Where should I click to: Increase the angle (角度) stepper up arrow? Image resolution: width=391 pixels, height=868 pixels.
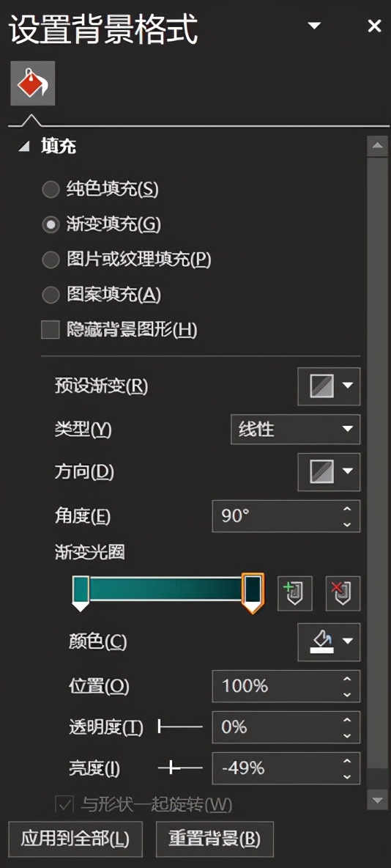(x=347, y=510)
